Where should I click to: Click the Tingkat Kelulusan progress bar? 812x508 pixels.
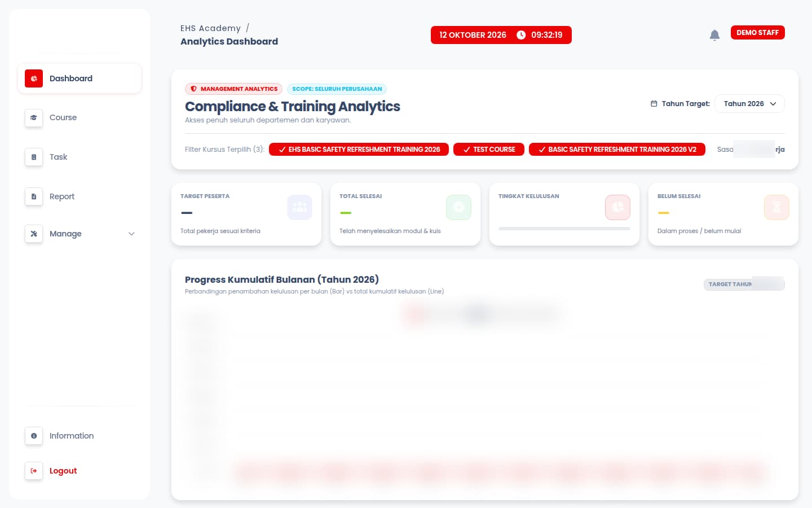[x=564, y=229]
